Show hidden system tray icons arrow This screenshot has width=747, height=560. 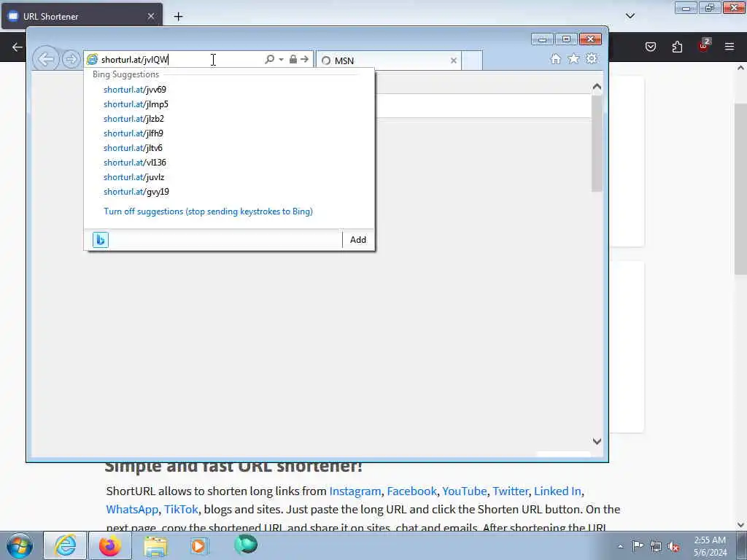pyautogui.click(x=620, y=546)
